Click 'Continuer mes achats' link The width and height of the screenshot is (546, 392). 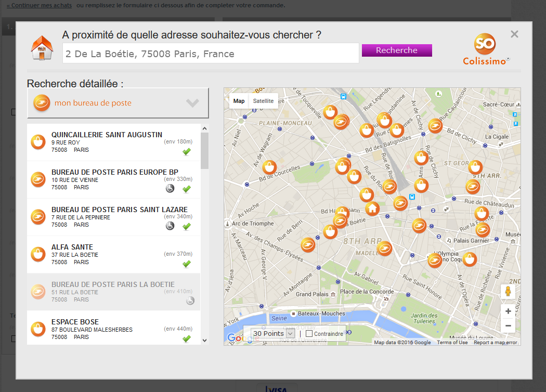tap(39, 5)
